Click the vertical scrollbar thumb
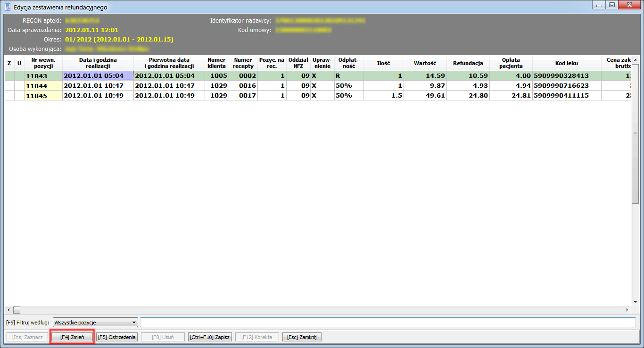 635,134
